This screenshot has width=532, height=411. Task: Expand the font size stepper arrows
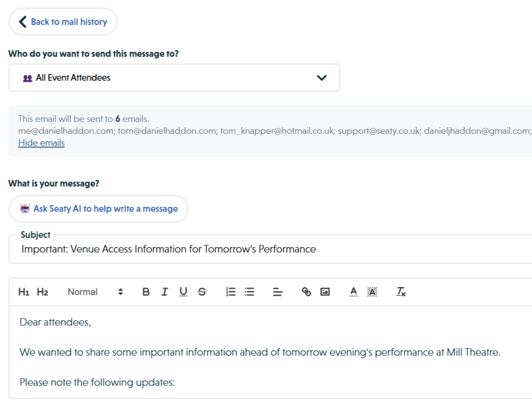(120, 291)
